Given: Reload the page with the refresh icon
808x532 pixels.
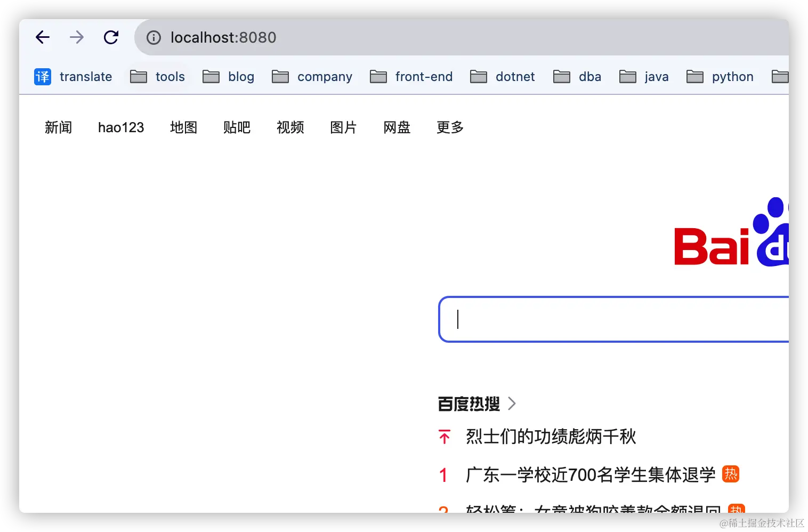Looking at the screenshot, I should click(111, 37).
